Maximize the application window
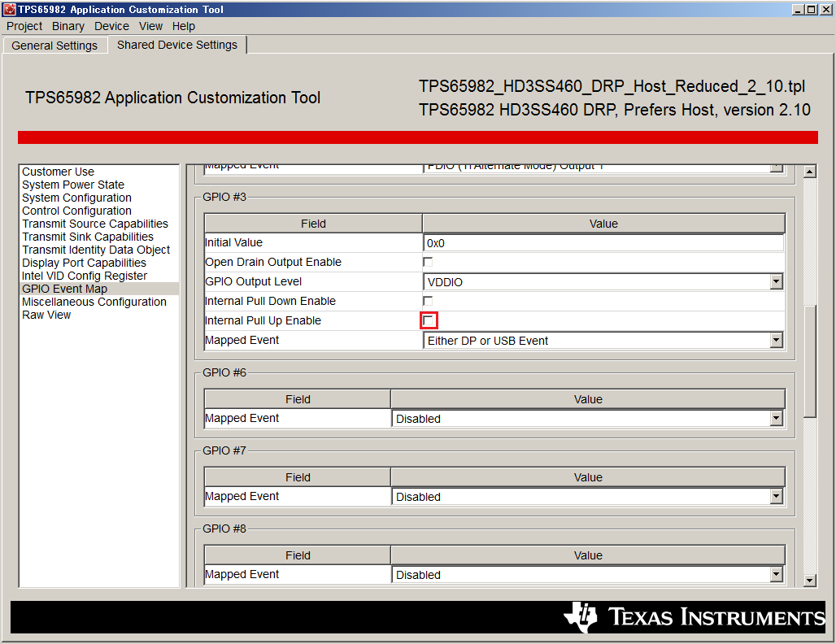Screen dimensions: 836x644 pyautogui.click(x=811, y=9)
